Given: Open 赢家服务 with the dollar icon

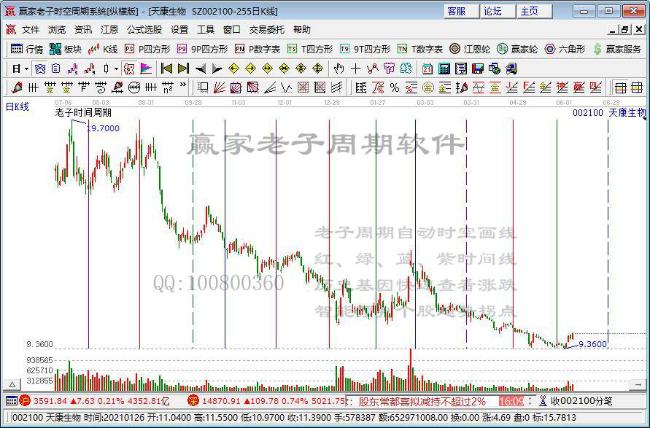Looking at the screenshot, I should (x=617, y=49).
